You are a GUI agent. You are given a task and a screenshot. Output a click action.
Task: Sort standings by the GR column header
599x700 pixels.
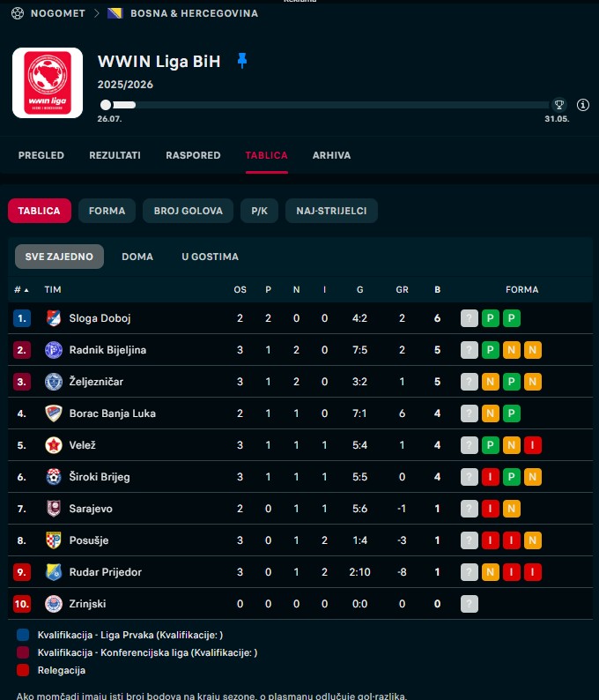point(402,290)
